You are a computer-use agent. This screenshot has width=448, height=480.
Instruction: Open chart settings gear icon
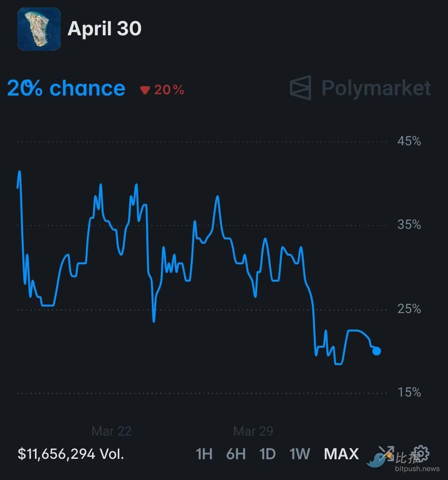pos(421,453)
